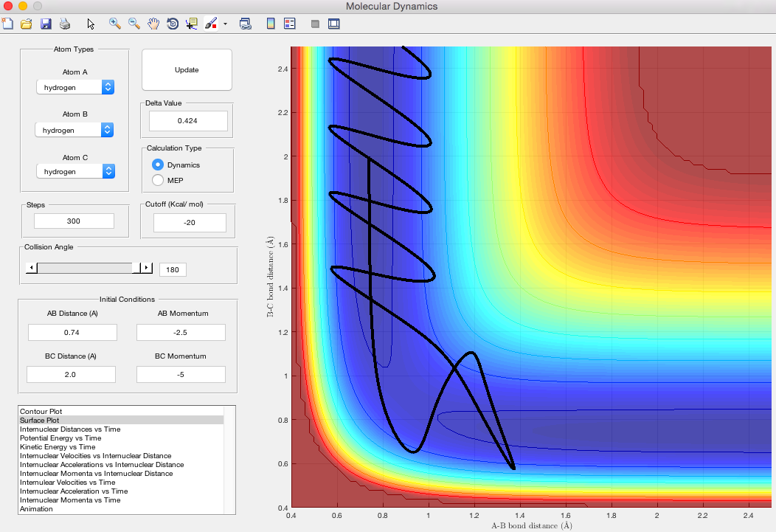Print the figure using the printer icon
The image size is (776, 532).
[x=65, y=24]
